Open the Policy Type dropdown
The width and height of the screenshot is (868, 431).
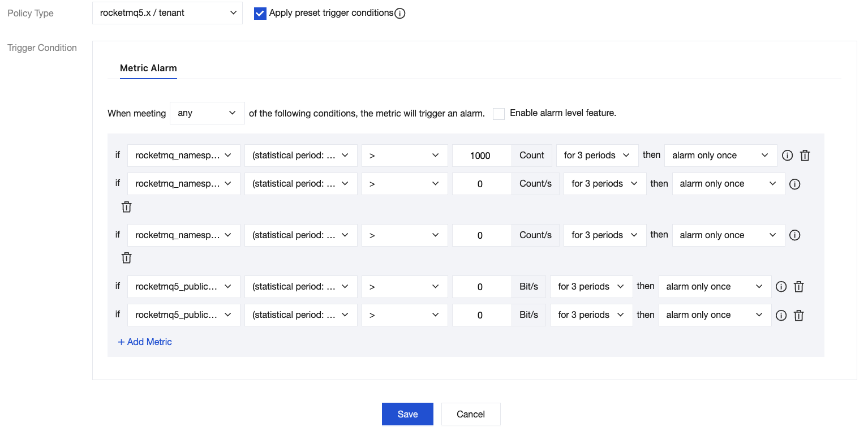pyautogui.click(x=167, y=13)
